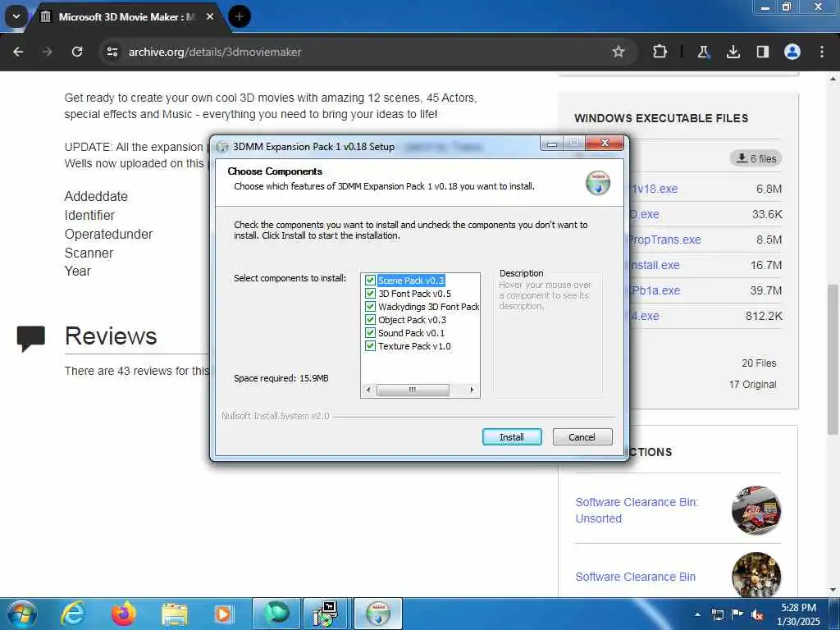Viewport: 840px width, 630px height.
Task: Uncheck the Texture Pack v1.0 component
Action: [370, 346]
